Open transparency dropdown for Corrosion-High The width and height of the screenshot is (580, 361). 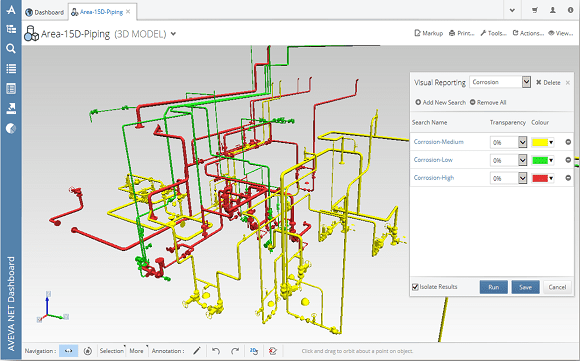pyautogui.click(x=522, y=178)
